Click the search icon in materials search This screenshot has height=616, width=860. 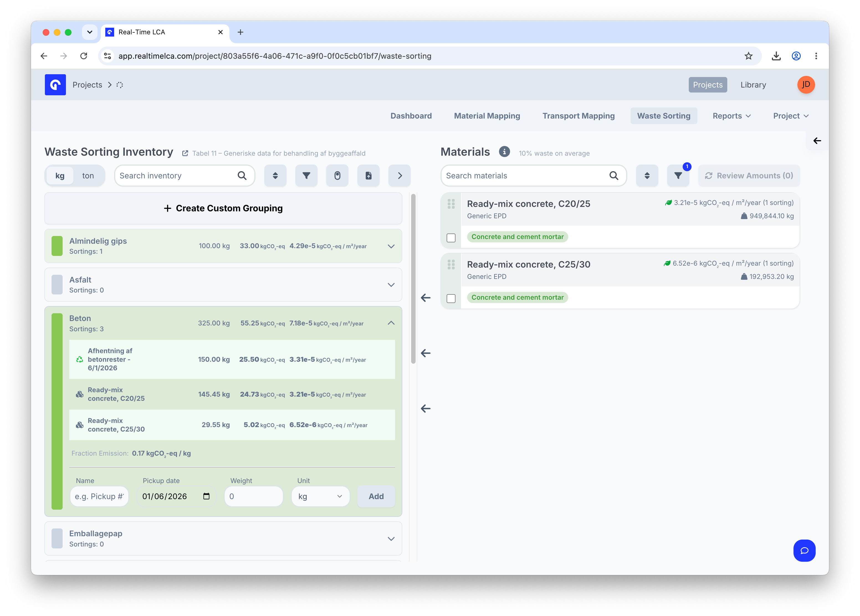(613, 176)
